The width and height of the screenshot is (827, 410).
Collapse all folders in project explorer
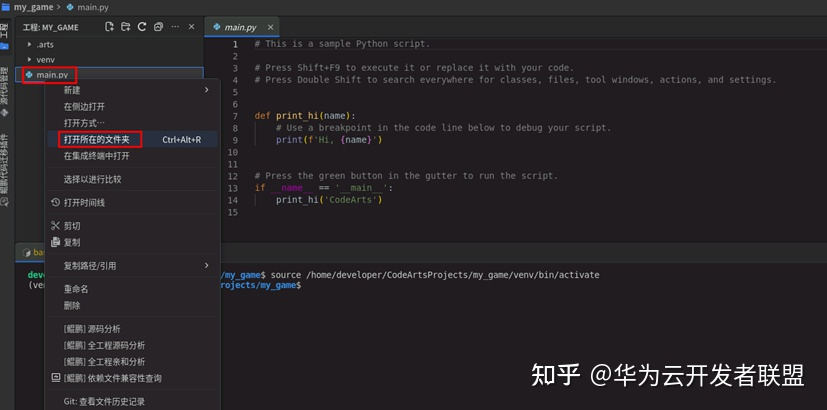pos(158,27)
